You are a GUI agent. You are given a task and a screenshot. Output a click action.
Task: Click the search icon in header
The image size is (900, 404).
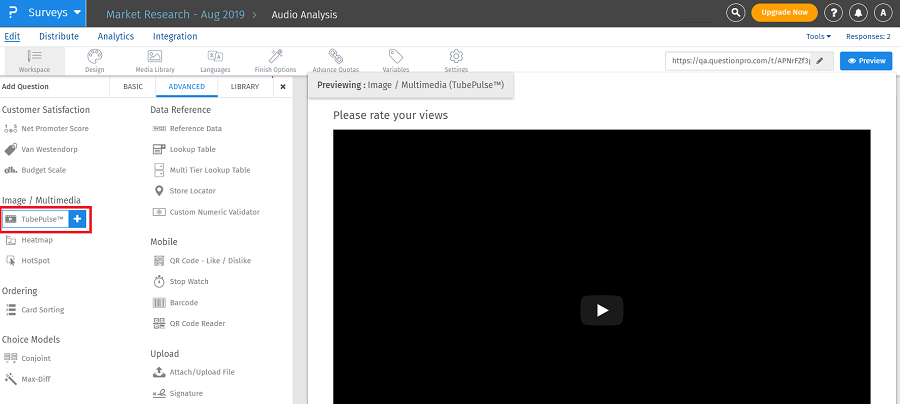click(736, 13)
